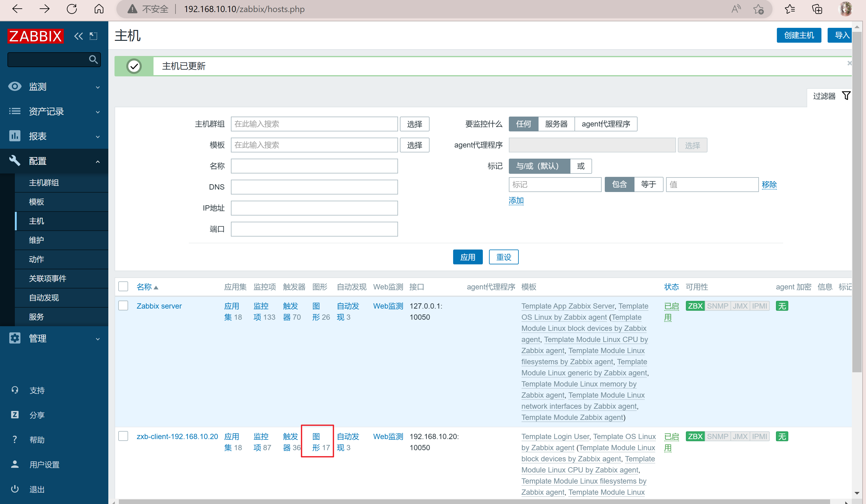The width and height of the screenshot is (866, 504).
Task: Open 主机群组 in the sidebar
Action: (62, 183)
